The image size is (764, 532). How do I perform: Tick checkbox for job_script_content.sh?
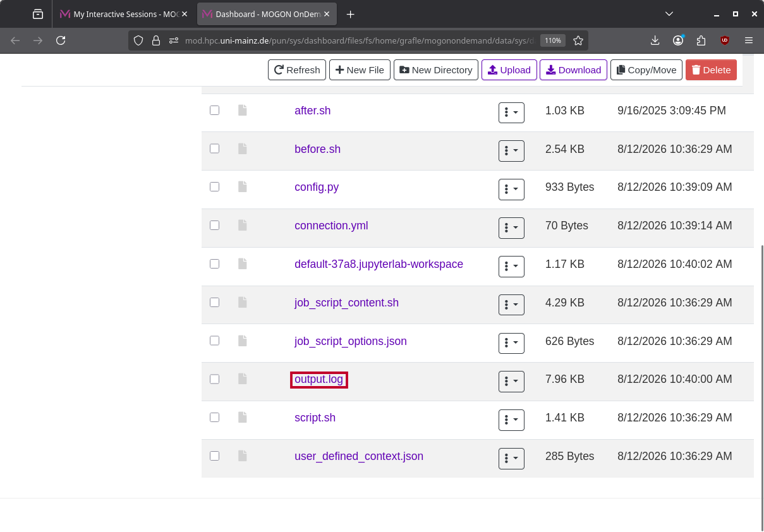point(214,302)
